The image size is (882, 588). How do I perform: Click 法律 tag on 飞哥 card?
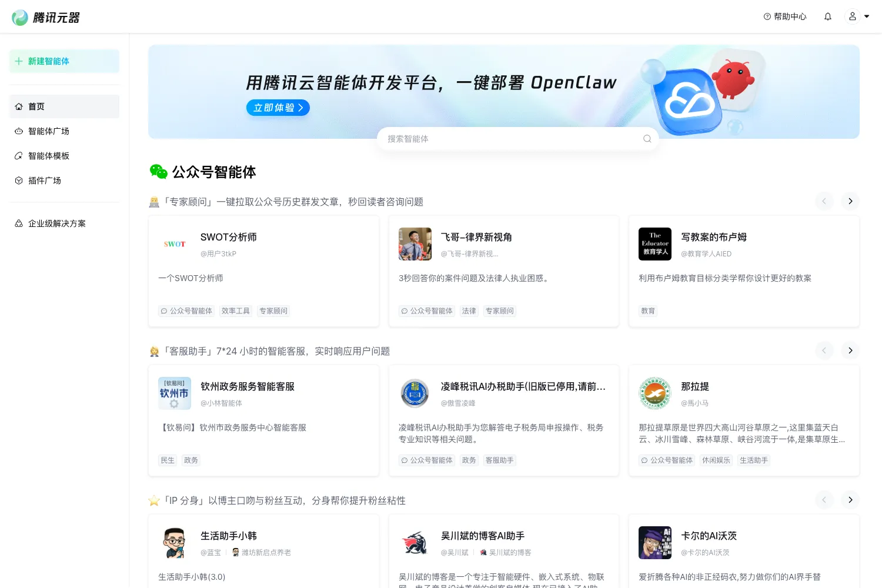(x=469, y=311)
